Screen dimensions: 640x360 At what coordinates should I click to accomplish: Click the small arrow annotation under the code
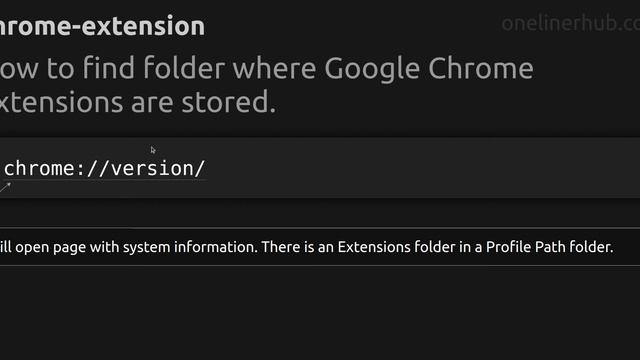click(5, 187)
